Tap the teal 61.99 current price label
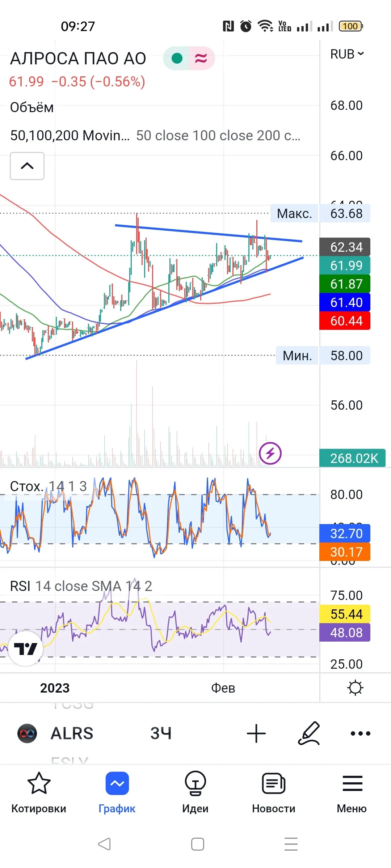This screenshot has height=868, width=391. 345,265
